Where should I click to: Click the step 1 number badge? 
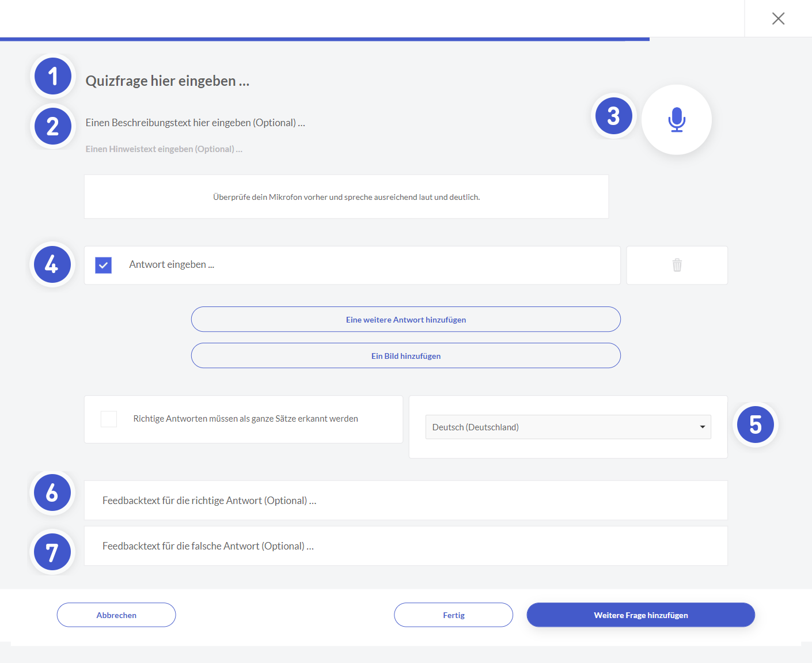tap(53, 76)
